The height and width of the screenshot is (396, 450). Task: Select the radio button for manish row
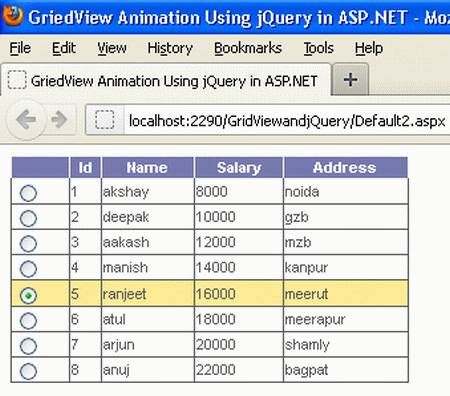(28, 269)
